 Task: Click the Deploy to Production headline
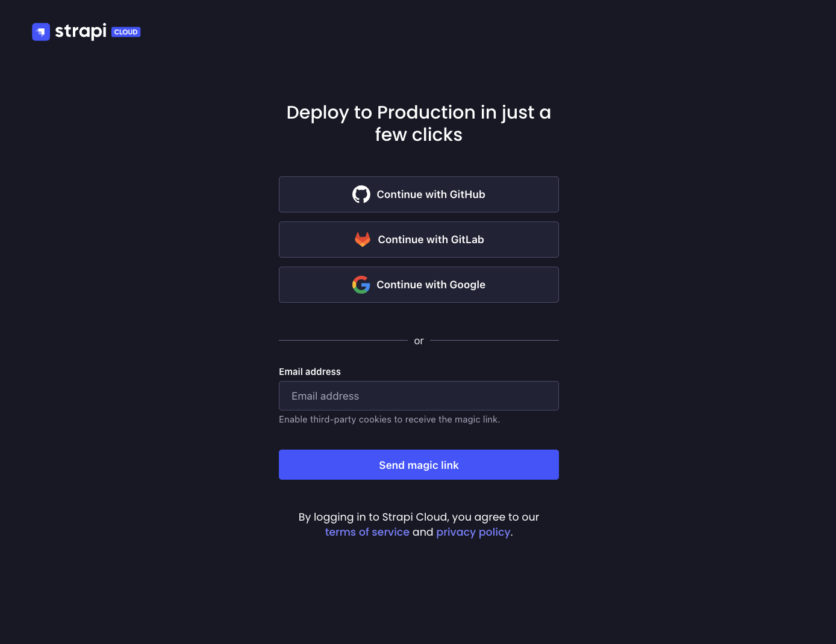point(419,123)
